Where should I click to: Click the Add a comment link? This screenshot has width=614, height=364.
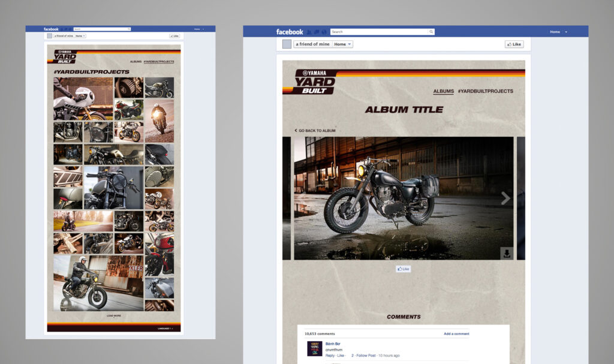[x=456, y=334]
